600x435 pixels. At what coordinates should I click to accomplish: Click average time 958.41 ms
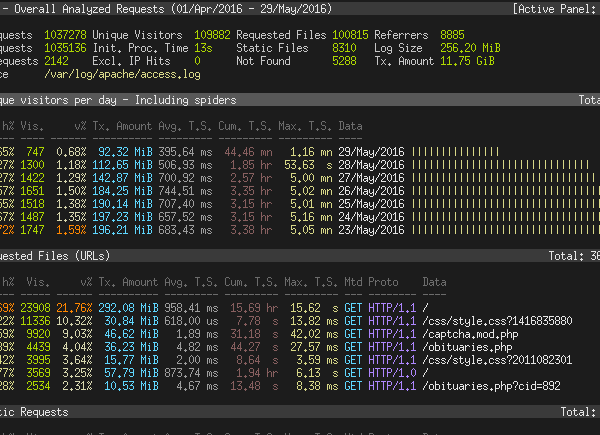pos(191,308)
